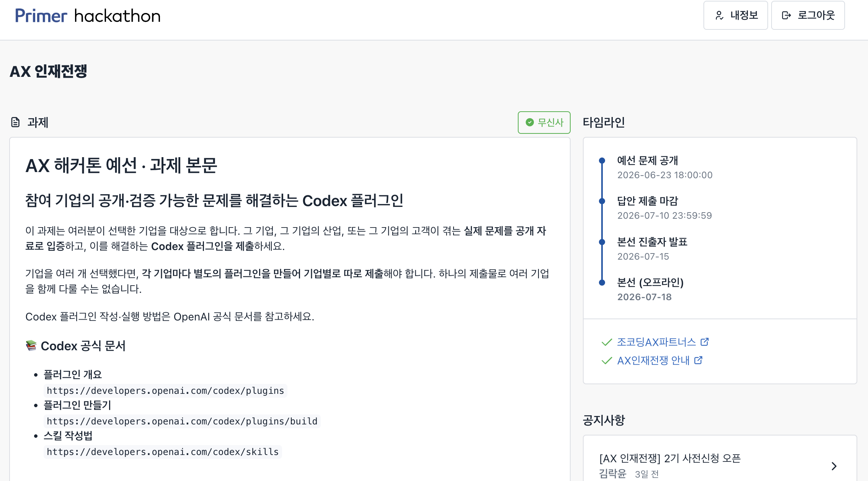Click the page title AX 인재전쟁
This screenshot has width=868, height=481.
[x=49, y=71]
